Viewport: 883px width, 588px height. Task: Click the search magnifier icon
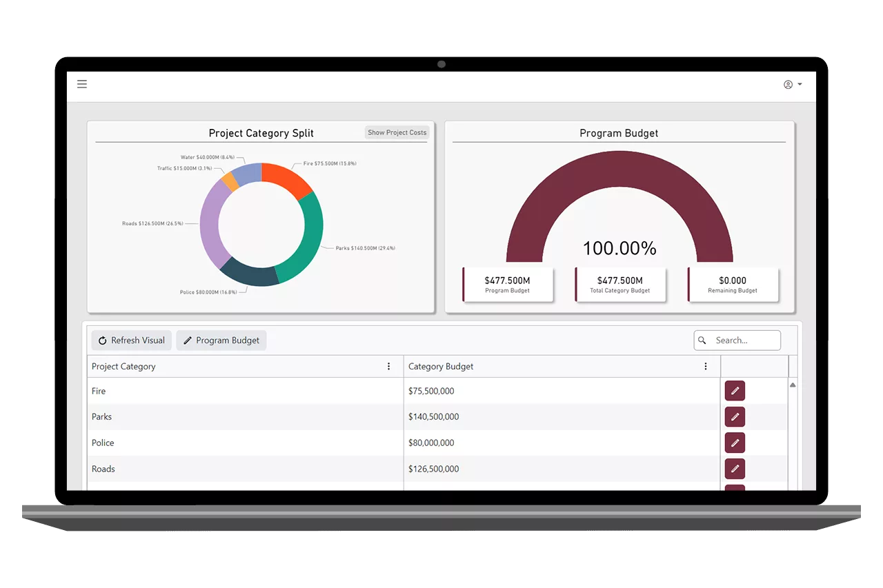pyautogui.click(x=703, y=341)
